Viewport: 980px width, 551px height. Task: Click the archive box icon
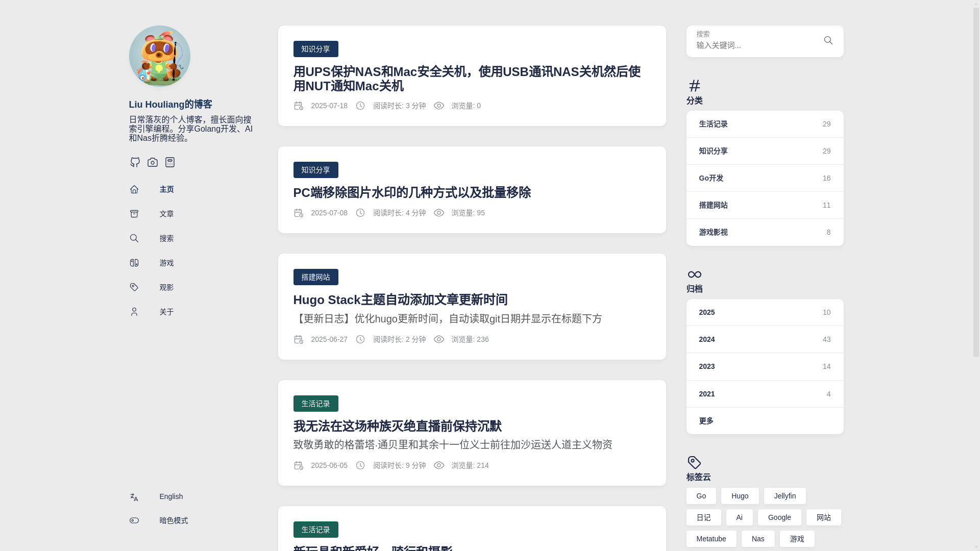coord(134,214)
